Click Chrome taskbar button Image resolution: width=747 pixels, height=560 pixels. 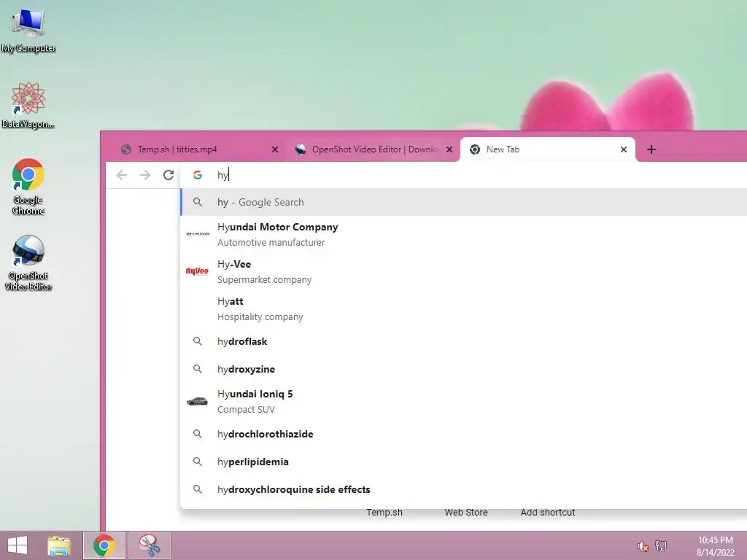104,545
